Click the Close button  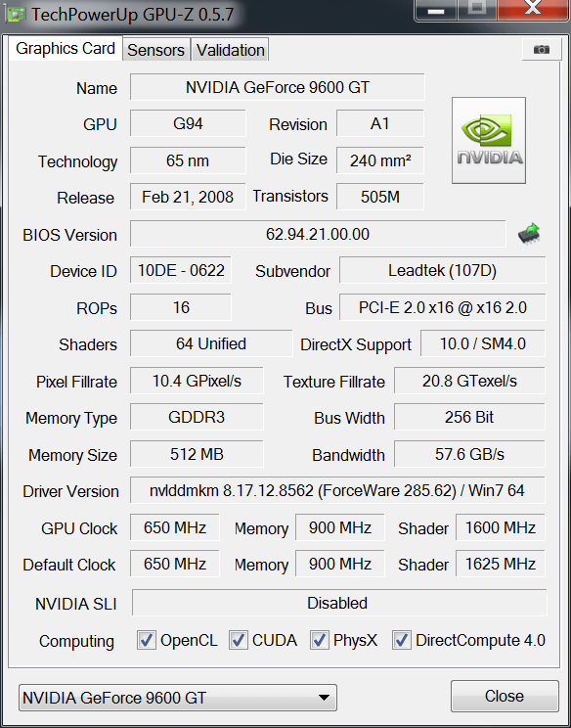[505, 696]
